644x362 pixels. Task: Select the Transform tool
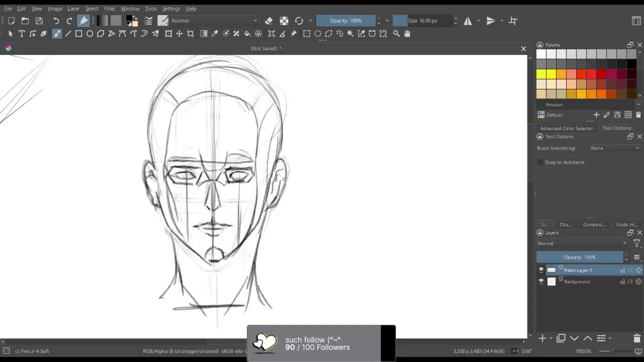pyautogui.click(x=169, y=34)
